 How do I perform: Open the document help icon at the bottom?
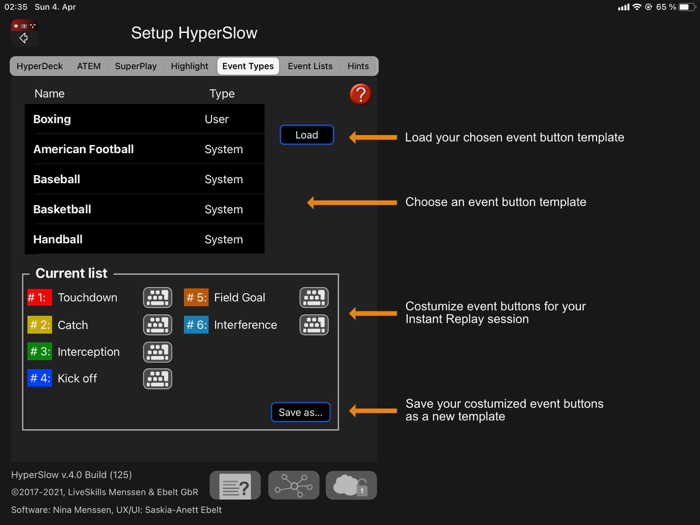click(x=235, y=485)
